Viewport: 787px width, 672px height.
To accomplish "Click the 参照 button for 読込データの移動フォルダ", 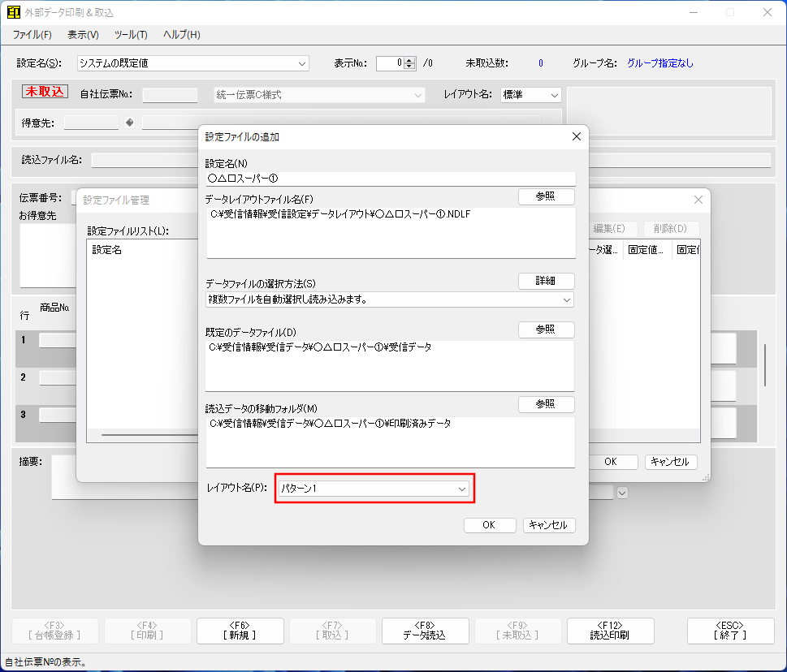I will 546,404.
